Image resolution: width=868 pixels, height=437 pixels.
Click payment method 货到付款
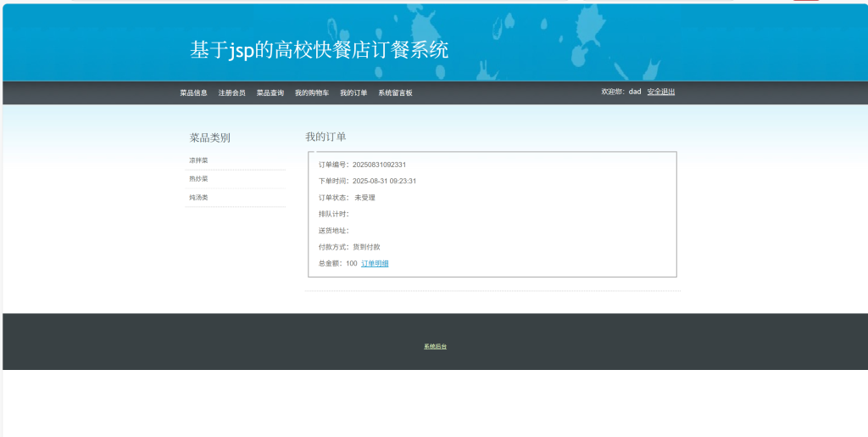coord(366,247)
